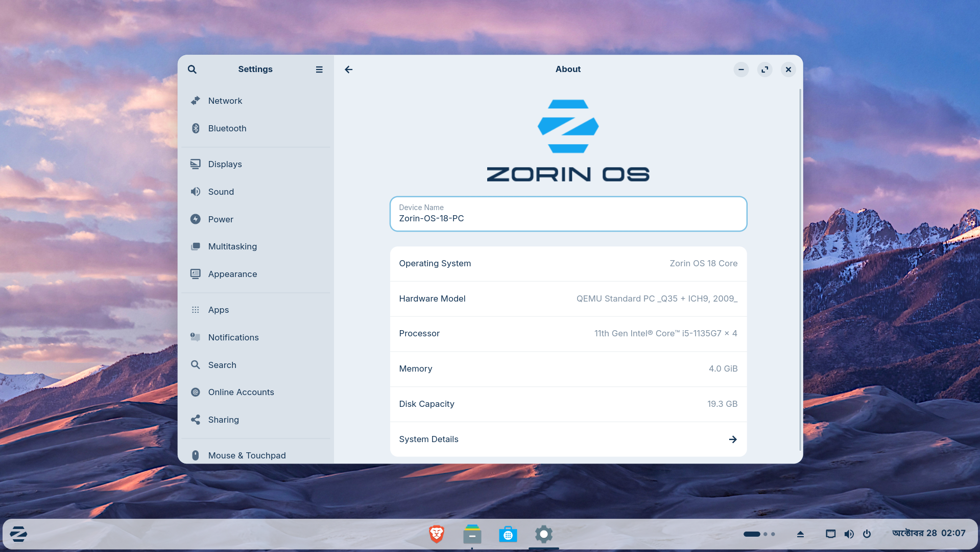
Task: Click the Apps grid icon
Action: tap(196, 310)
